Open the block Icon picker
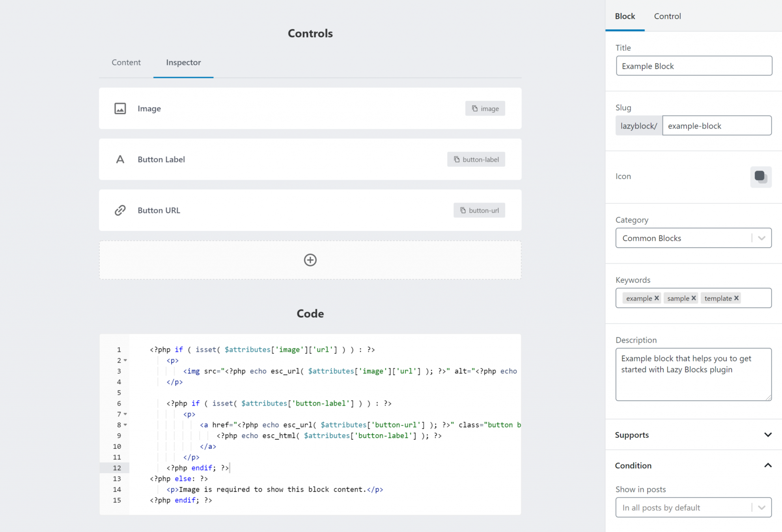Viewport: 782px width, 532px height. tap(760, 177)
